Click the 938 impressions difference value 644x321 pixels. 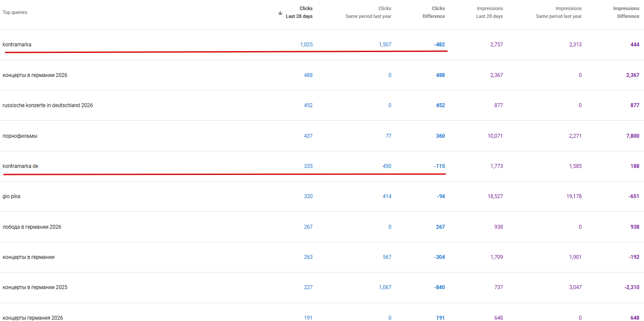[x=635, y=227]
